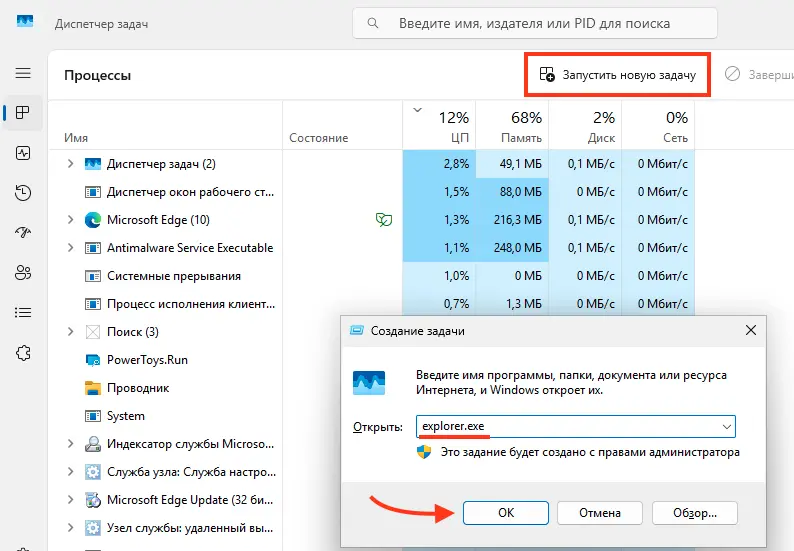The image size is (794, 551).
Task: Expand the Служба узла: Служба настро... row
Action: tap(70, 472)
